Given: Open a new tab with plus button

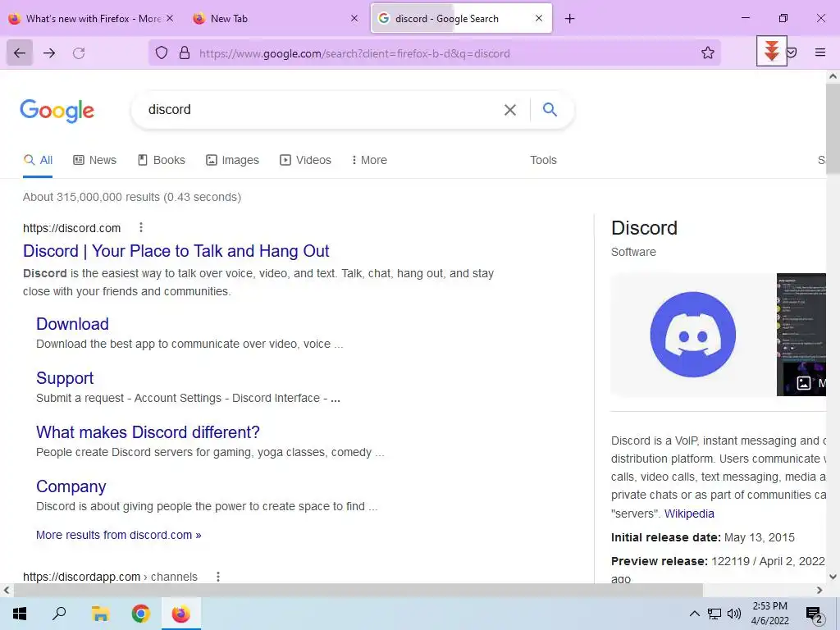Looking at the screenshot, I should 569,19.
